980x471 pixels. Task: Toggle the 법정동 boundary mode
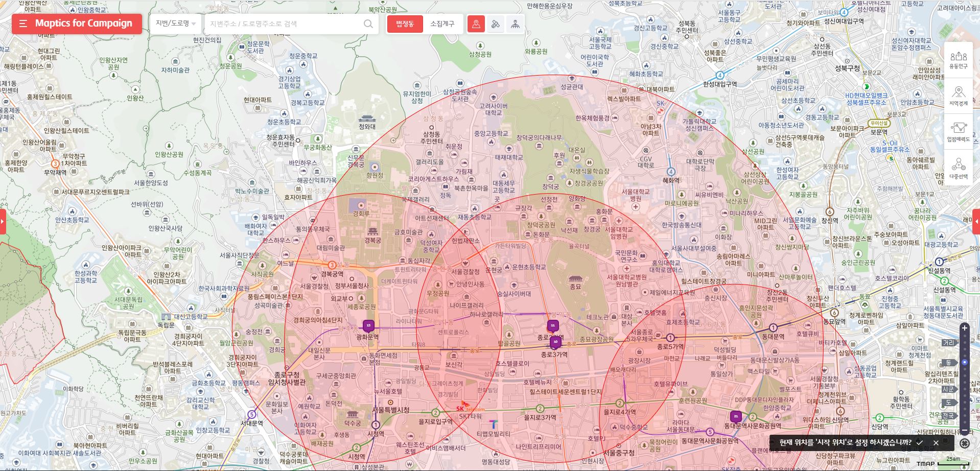click(405, 24)
